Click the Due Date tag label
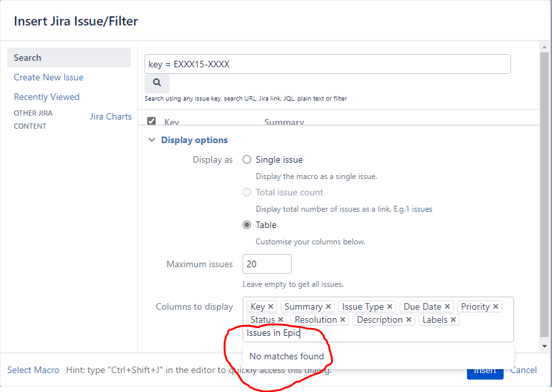Viewport: 552px width, 392px height. 423,306
